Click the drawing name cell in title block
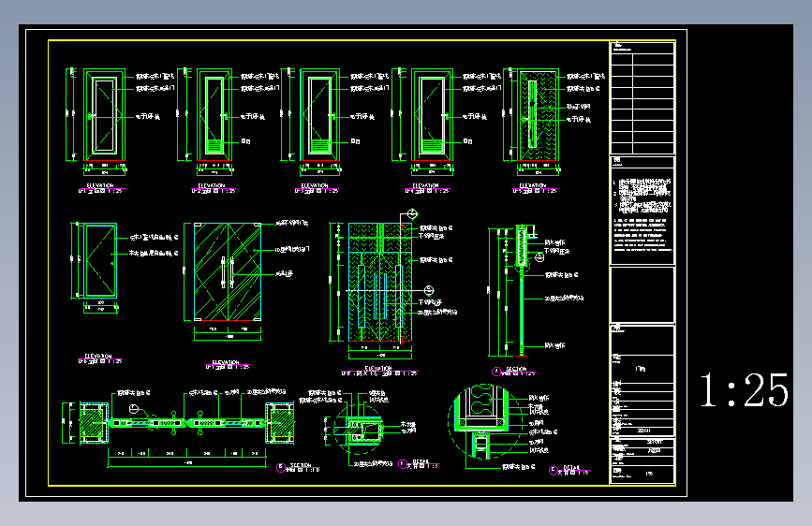Image resolution: width=812 pixels, height=526 pixels. [x=642, y=369]
